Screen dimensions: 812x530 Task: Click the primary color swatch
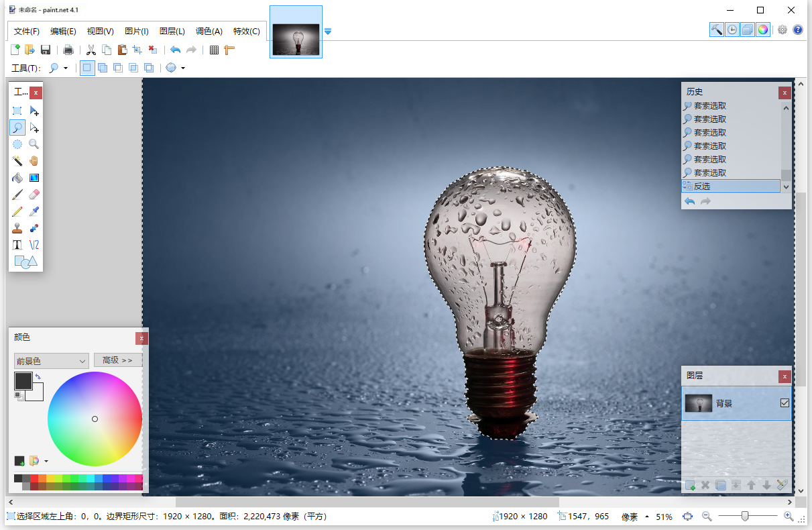pyautogui.click(x=23, y=381)
